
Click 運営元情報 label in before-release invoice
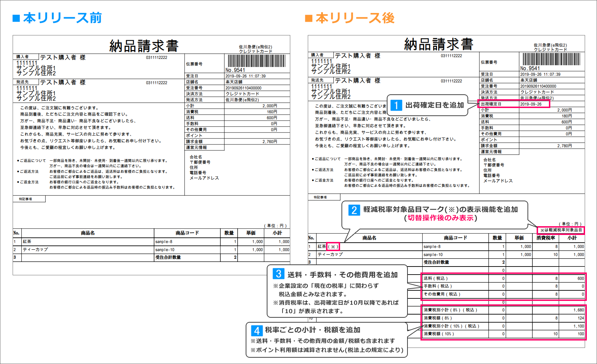(196, 148)
